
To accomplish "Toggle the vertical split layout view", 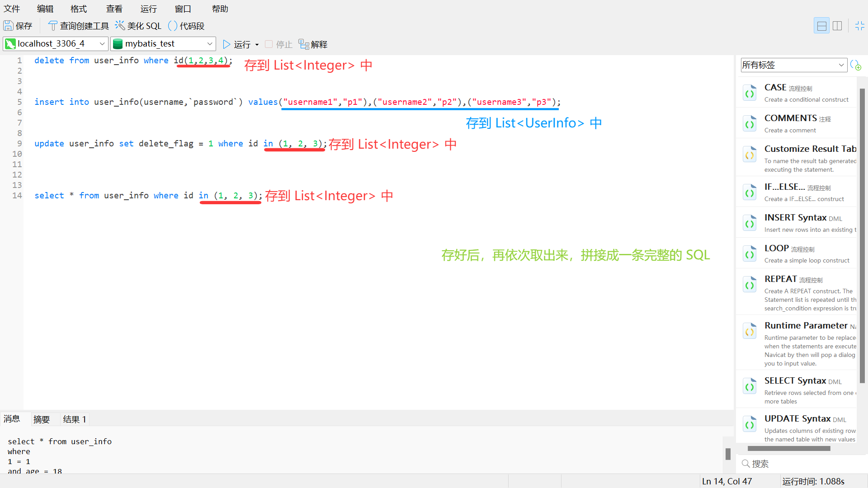I will (x=837, y=26).
